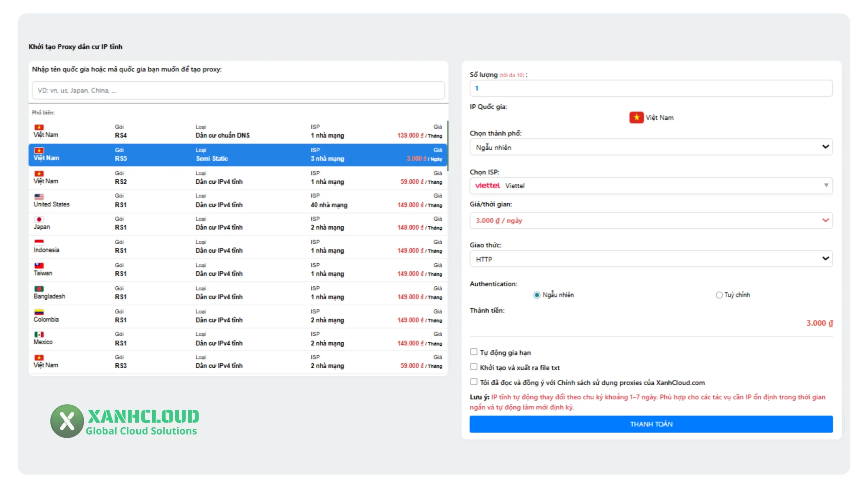Click the Taiwan flag icon
The height and width of the screenshot is (488, 868).
point(38,265)
